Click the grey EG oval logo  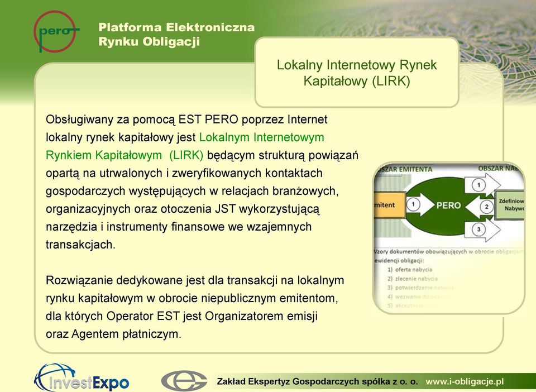(184, 381)
